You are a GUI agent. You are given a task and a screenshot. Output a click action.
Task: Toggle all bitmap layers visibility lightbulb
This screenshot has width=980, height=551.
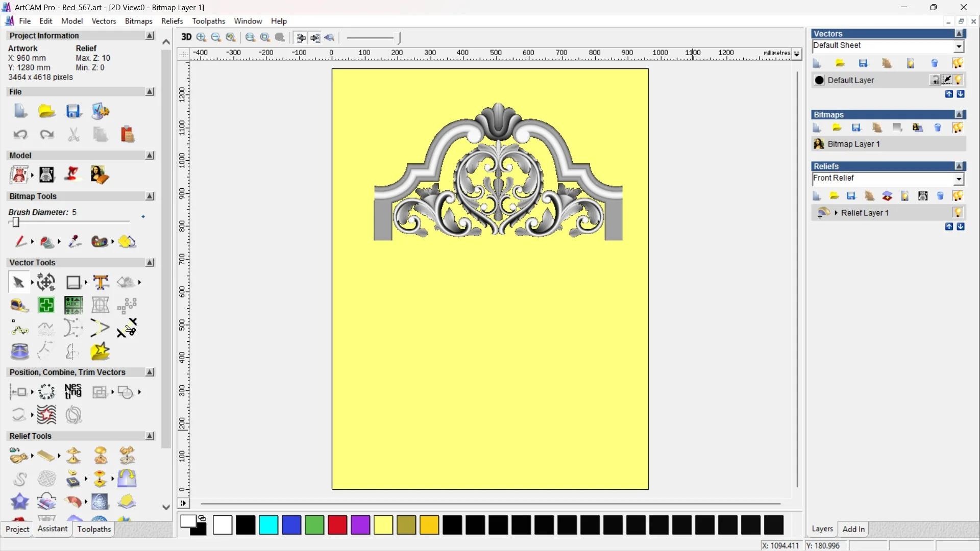click(x=958, y=128)
